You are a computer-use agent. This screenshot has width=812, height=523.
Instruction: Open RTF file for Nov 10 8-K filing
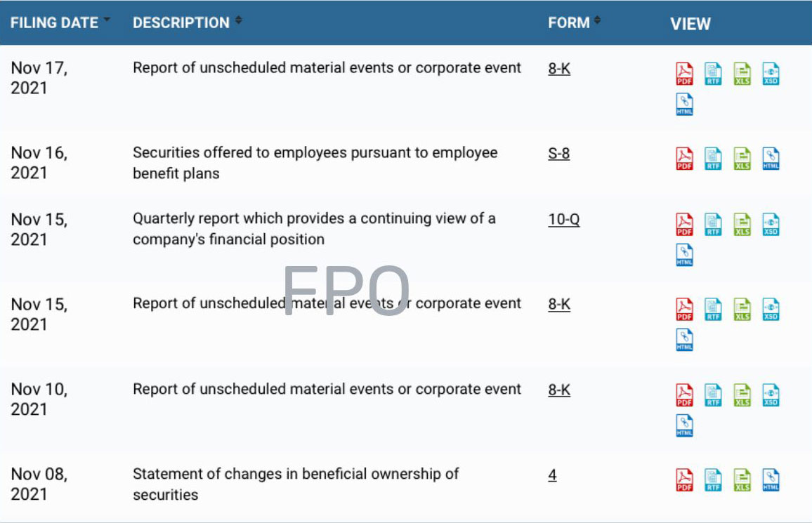[713, 395]
